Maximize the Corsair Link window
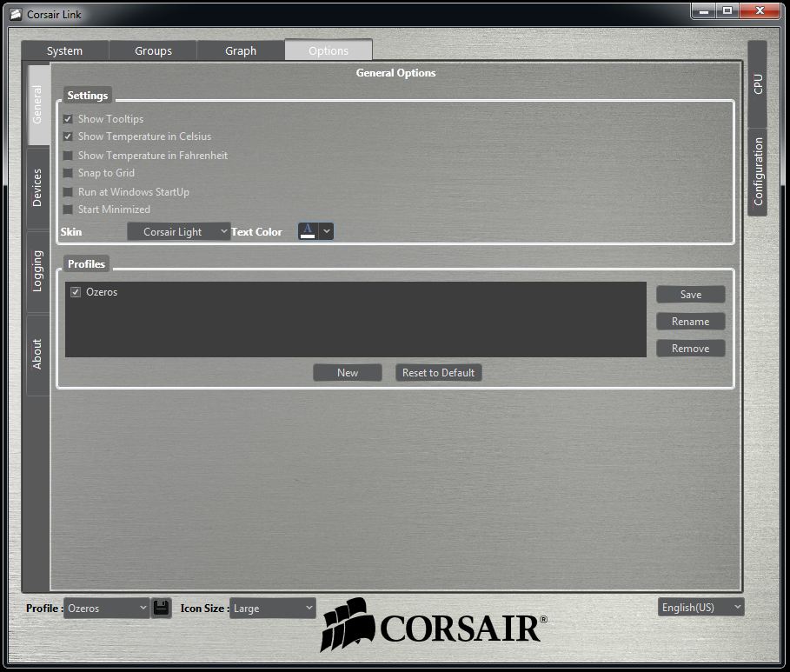Image resolution: width=790 pixels, height=672 pixels. point(727,10)
